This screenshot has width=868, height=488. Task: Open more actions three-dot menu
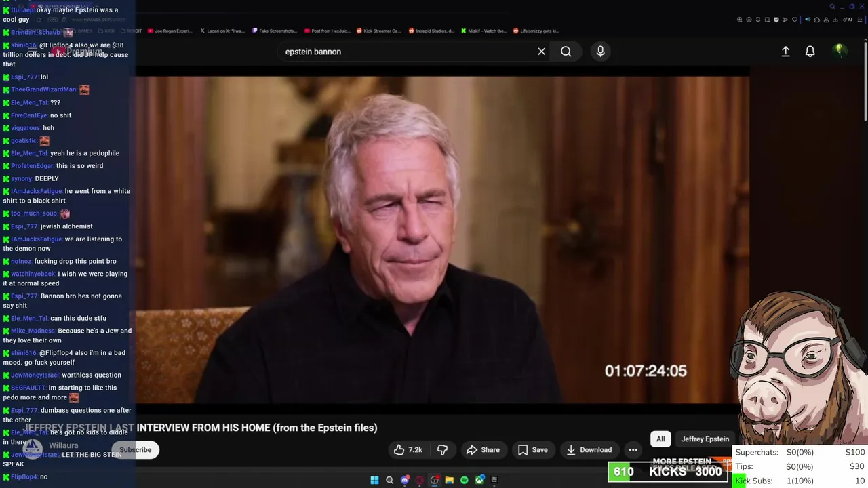633,449
